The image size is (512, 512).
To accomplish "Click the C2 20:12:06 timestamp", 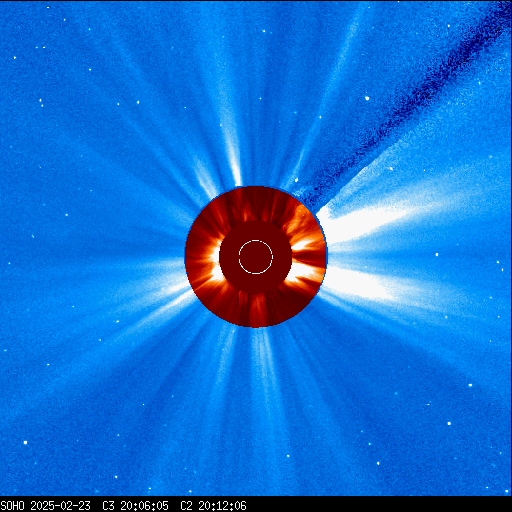I will pos(213,506).
